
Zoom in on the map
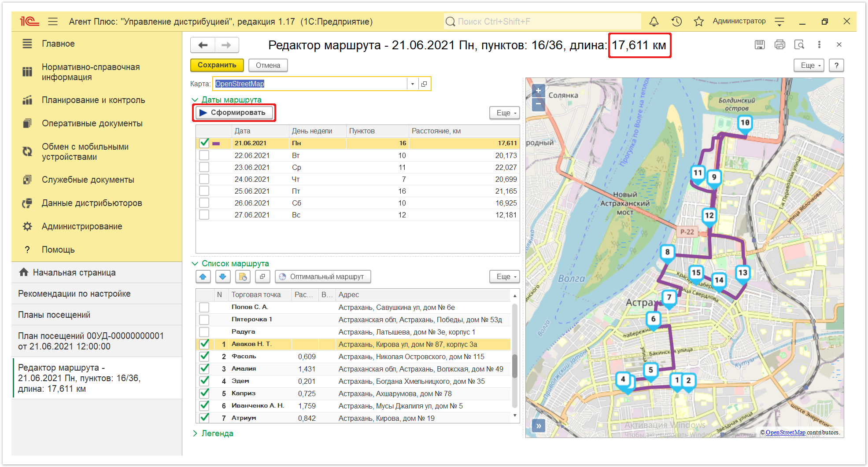coord(538,90)
